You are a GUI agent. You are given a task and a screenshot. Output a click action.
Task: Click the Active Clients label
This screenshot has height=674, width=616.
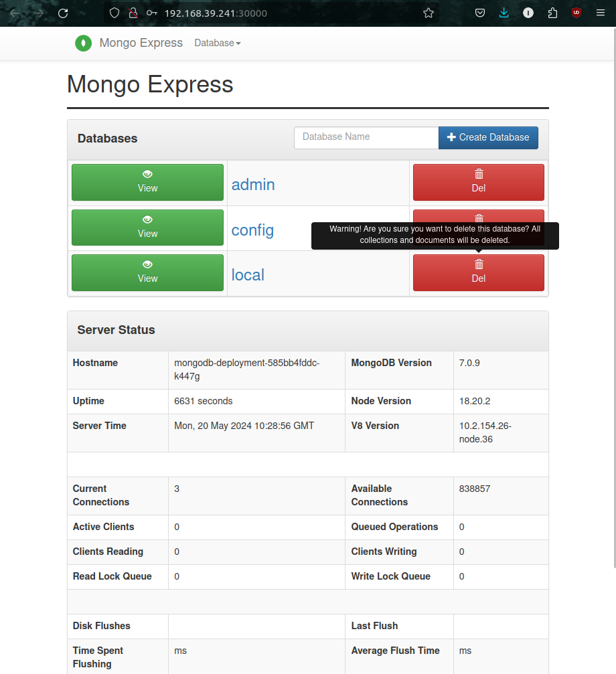click(104, 527)
